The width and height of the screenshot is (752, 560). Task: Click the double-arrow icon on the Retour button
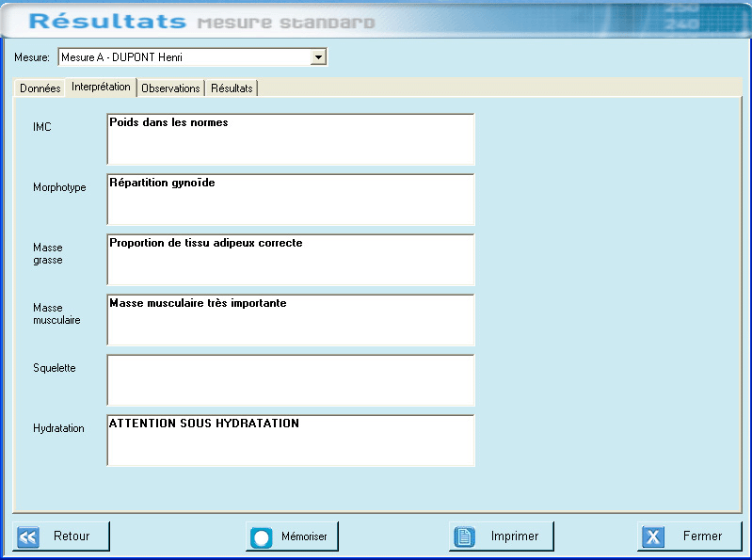pyautogui.click(x=28, y=536)
